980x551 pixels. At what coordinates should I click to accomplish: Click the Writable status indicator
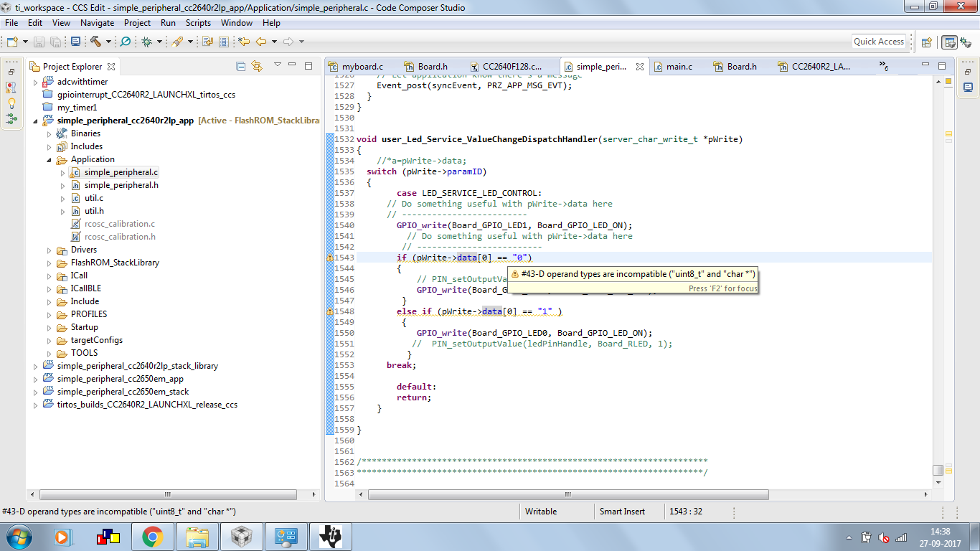tap(542, 511)
